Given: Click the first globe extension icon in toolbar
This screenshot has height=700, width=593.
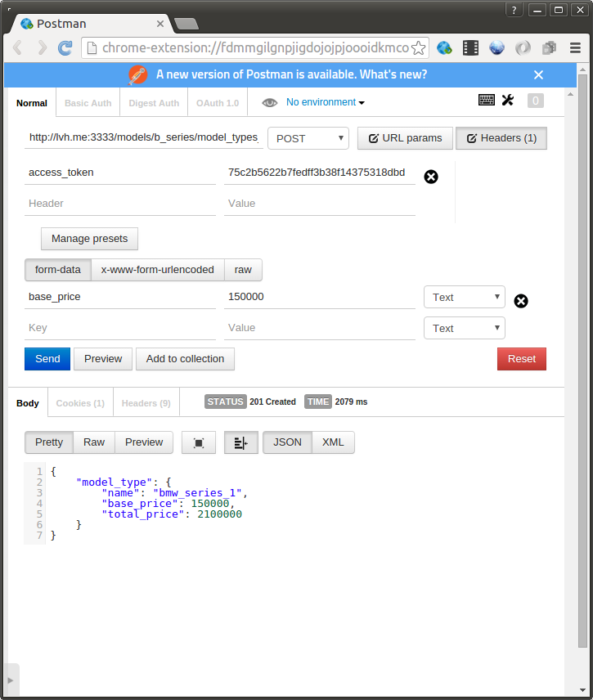Looking at the screenshot, I should (x=444, y=47).
